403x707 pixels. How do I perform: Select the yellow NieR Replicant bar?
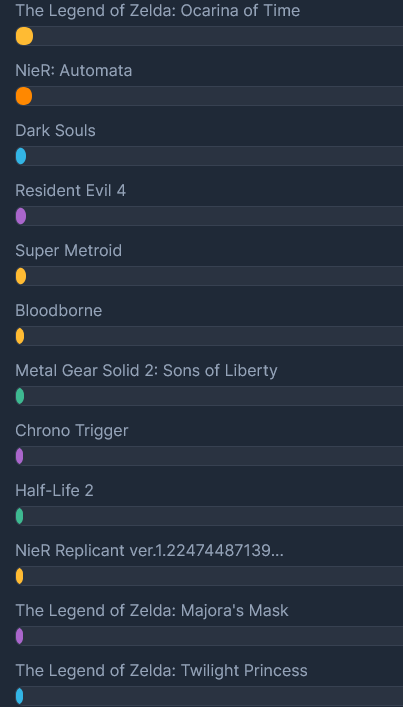tap(19, 576)
